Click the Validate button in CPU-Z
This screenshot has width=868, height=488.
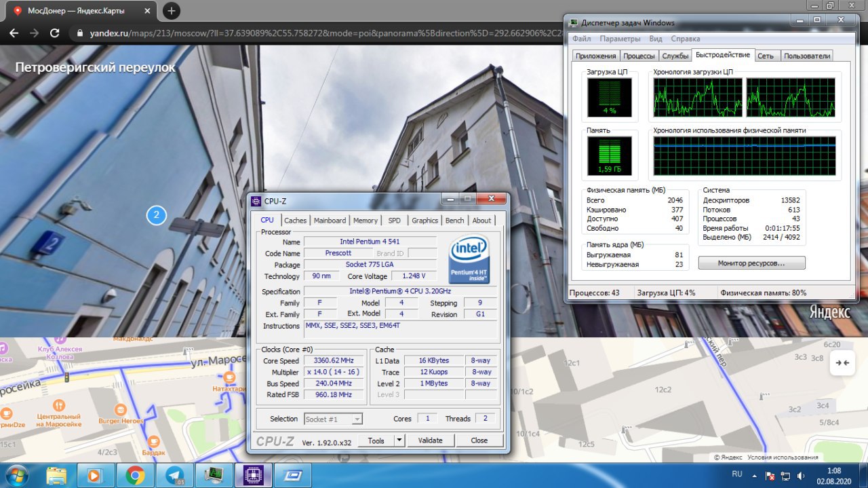coord(430,440)
